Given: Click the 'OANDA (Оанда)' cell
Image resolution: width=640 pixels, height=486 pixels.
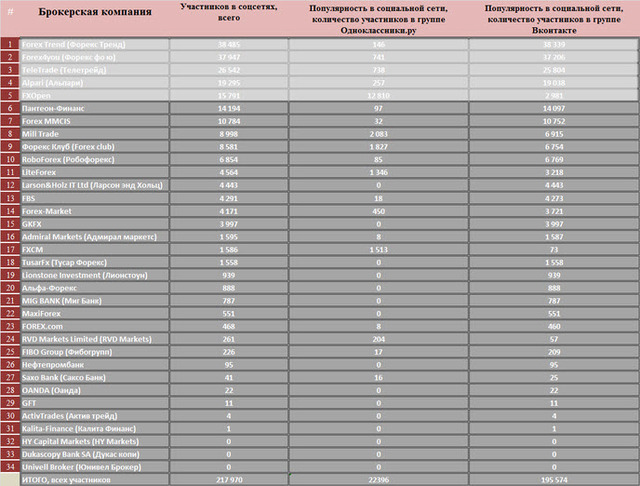Looking at the screenshot, I should click(95, 390).
